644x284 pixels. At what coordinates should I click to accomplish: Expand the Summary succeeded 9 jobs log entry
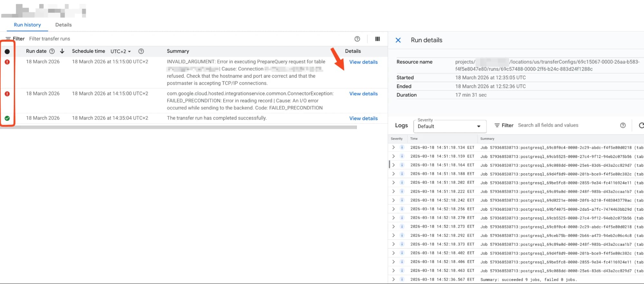393,279
